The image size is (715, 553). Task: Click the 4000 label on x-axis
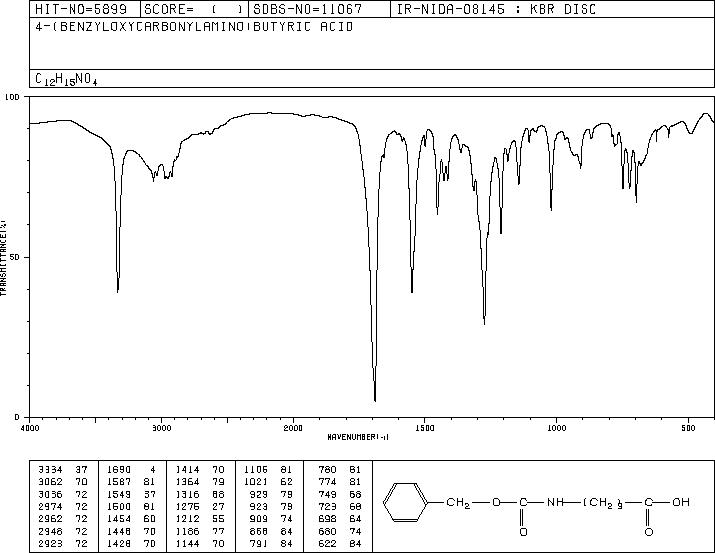30,428
